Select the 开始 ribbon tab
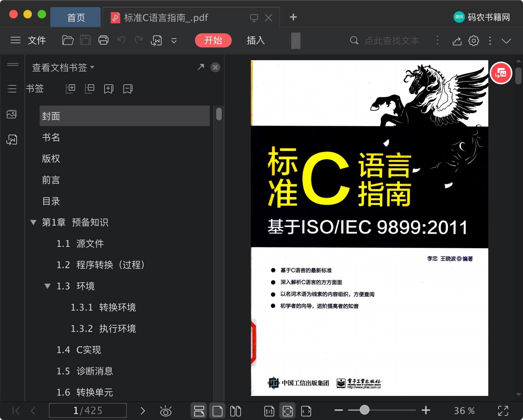The width and height of the screenshot is (523, 420). point(213,40)
